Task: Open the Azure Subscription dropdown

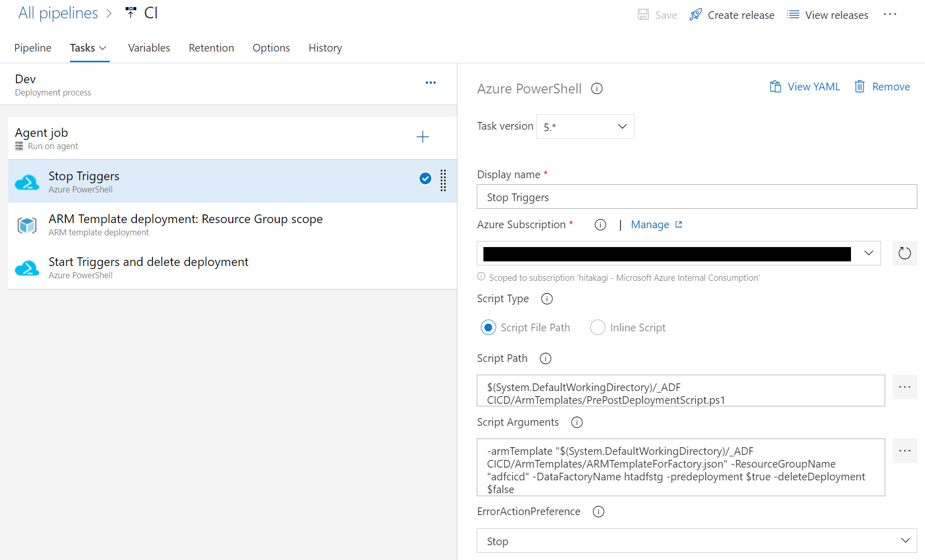Action: (868, 253)
